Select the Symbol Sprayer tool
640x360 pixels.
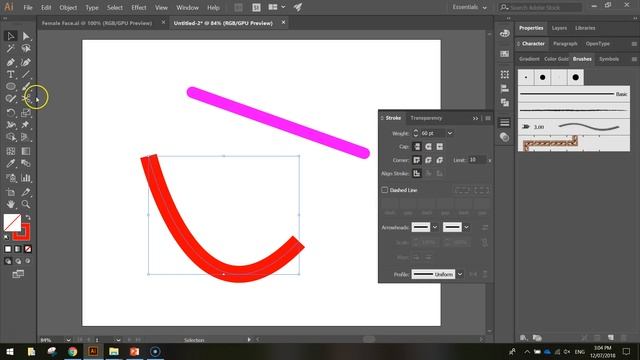pos(11,178)
